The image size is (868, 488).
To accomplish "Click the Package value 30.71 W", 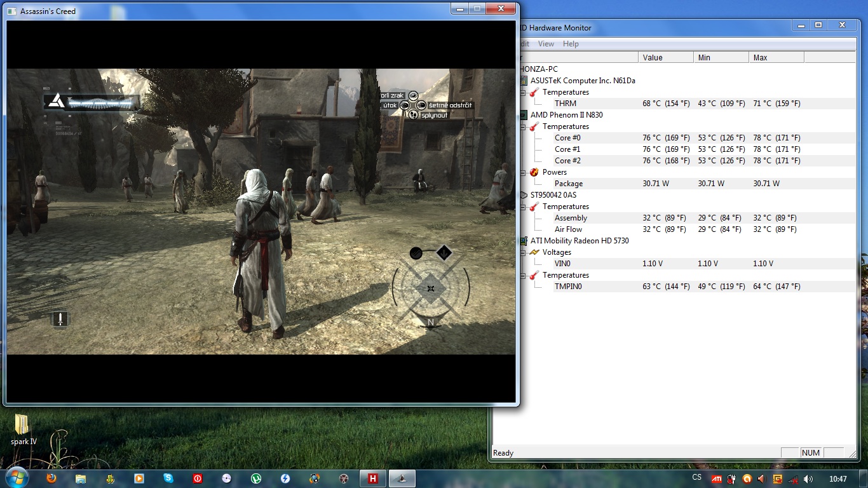I will (x=656, y=184).
